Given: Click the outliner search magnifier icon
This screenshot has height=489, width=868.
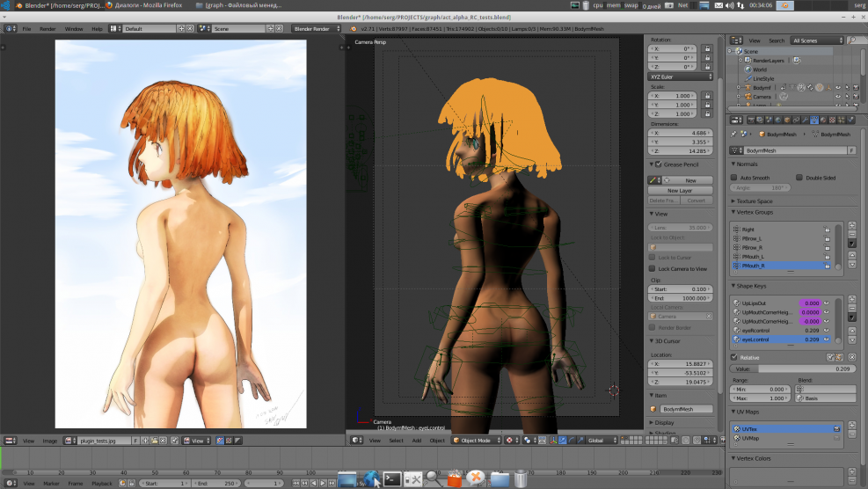Looking at the screenshot, I should pos(852,40).
